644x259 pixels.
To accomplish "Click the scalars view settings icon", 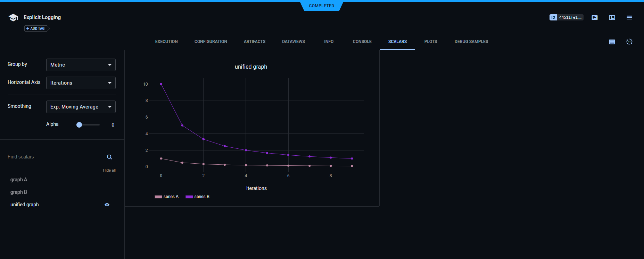I will [x=612, y=42].
